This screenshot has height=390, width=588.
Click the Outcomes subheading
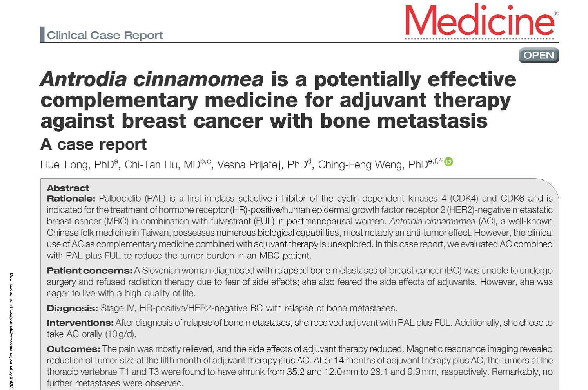73,349
